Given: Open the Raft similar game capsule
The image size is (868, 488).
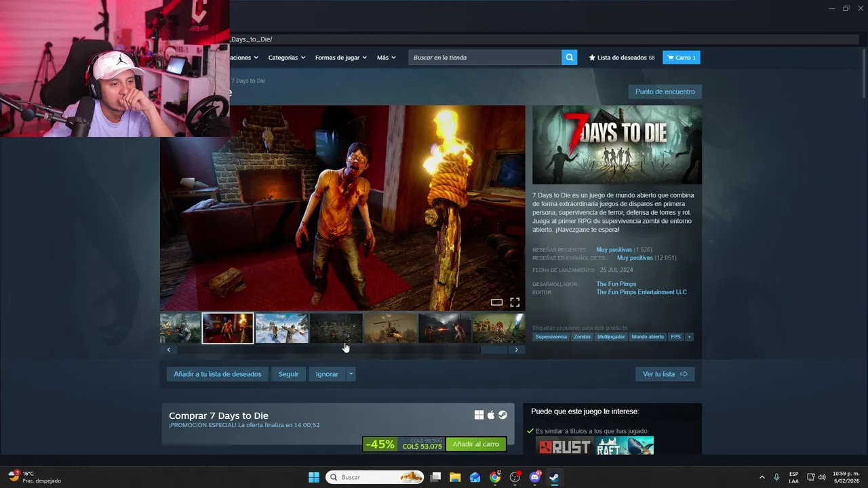Looking at the screenshot, I should click(x=625, y=446).
